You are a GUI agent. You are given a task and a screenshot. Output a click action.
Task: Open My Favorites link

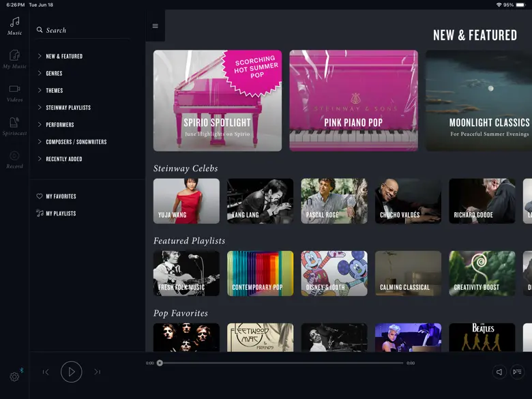click(61, 196)
